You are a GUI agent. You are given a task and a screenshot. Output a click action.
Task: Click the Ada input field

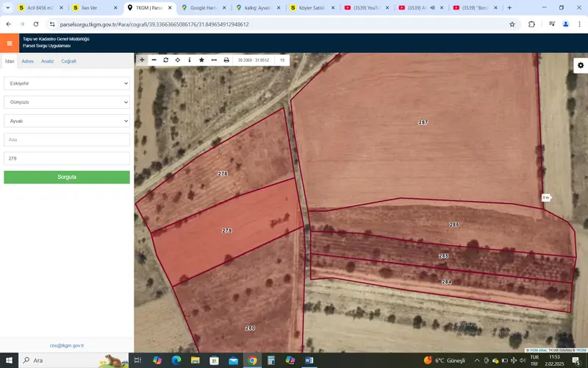click(67, 140)
